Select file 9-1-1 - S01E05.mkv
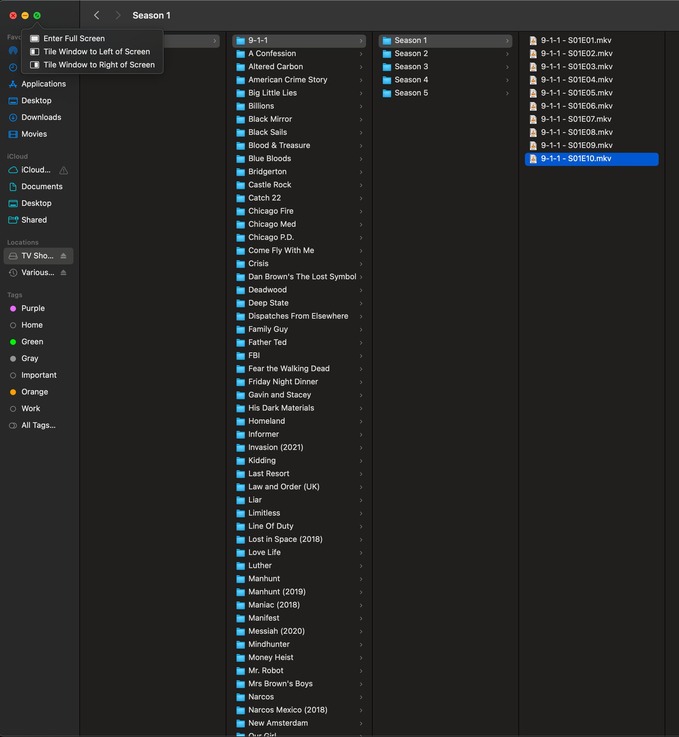The width and height of the screenshot is (679, 737). (x=592, y=93)
